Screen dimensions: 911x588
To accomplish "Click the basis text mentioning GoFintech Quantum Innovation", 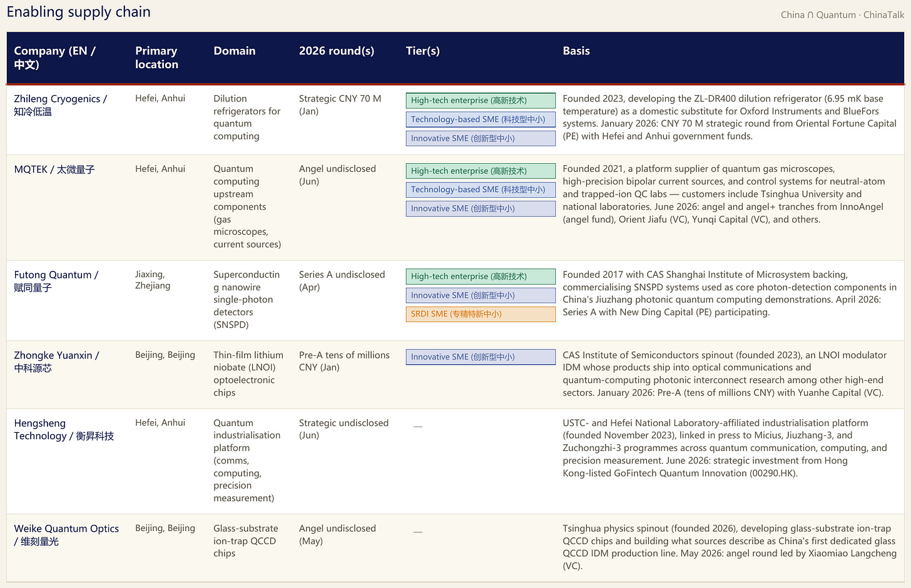I will click(725, 448).
